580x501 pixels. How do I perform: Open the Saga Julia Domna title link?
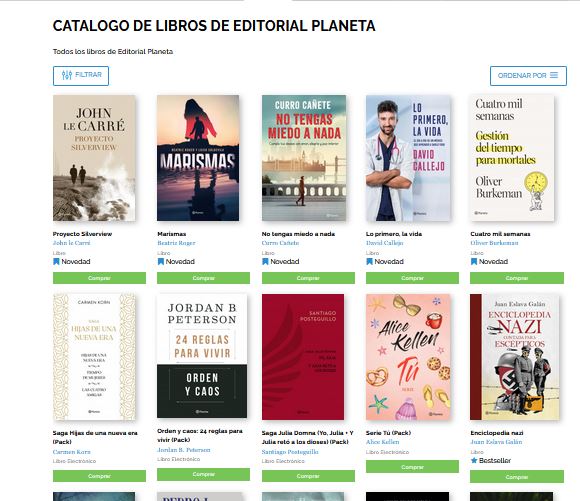(x=308, y=437)
